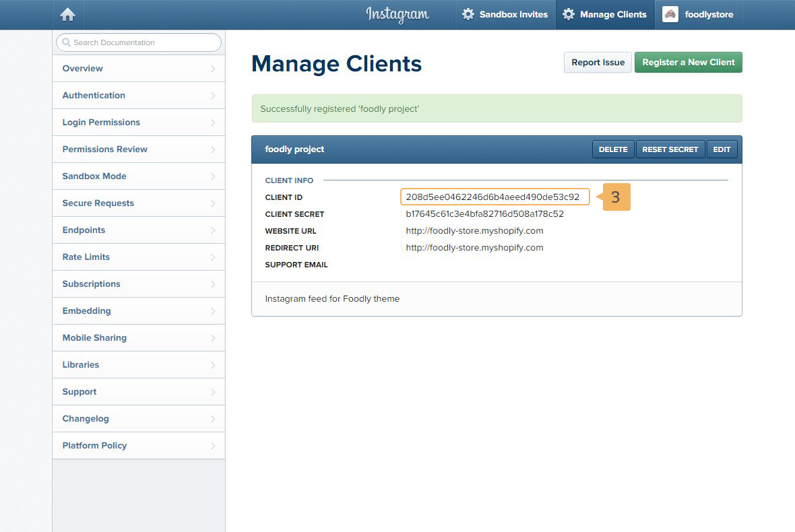Viewport: 795px width, 532px height.
Task: Go to Login Permissions section
Action: [101, 123]
